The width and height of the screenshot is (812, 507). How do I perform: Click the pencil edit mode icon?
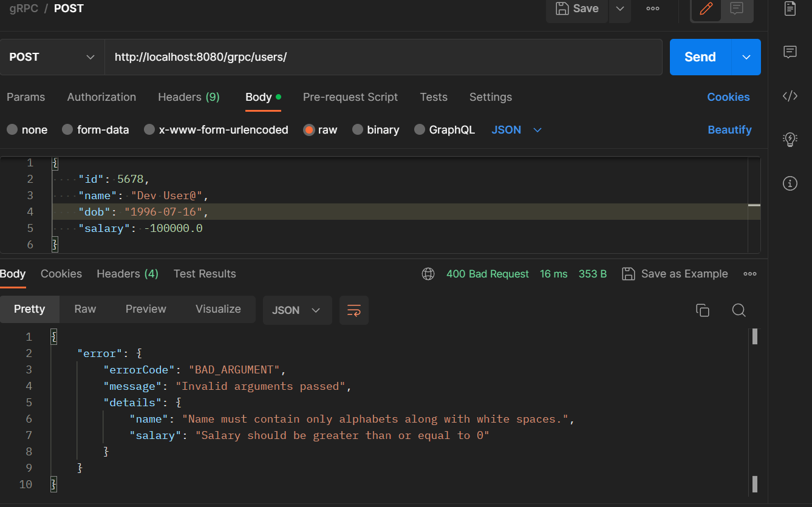[706, 9]
